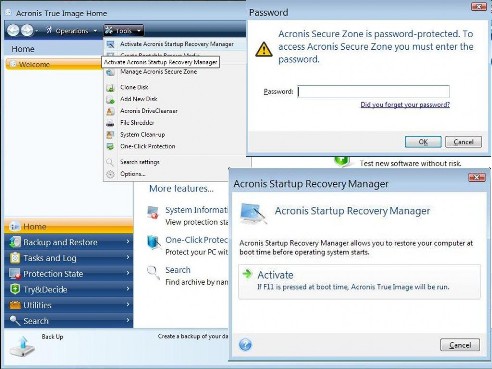
Task: Open the Tools menu
Action: [x=123, y=31]
